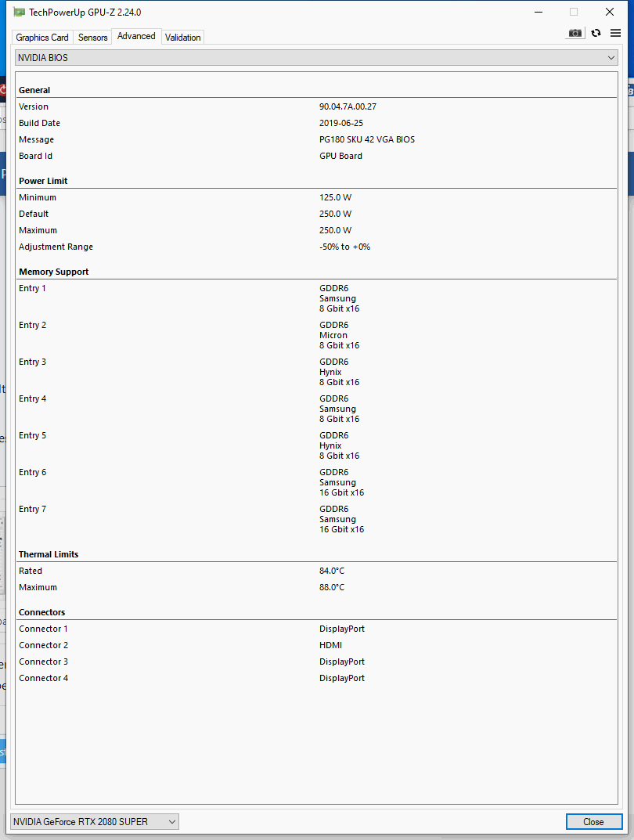Click the Connector 4 label
634x840 pixels.
pos(43,678)
